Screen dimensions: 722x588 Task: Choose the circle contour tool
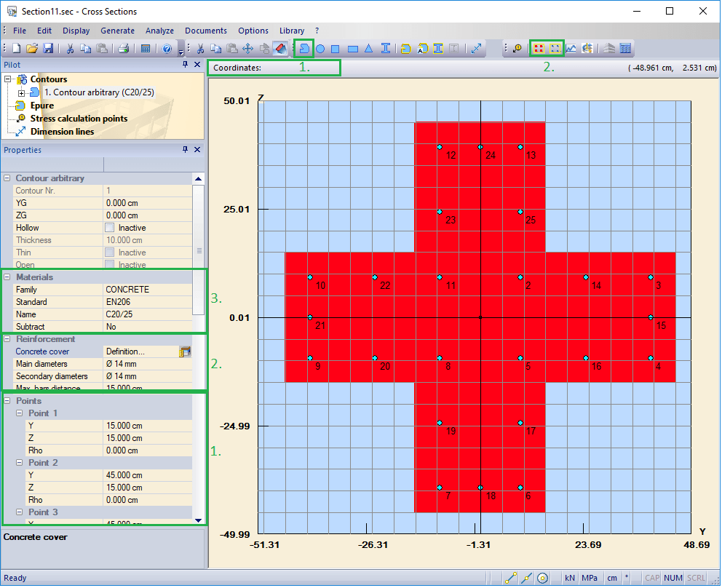[x=320, y=49]
